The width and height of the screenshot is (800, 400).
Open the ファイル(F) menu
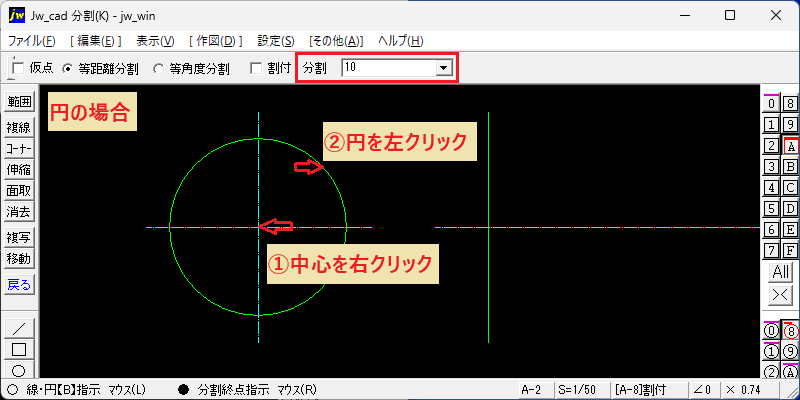32,41
